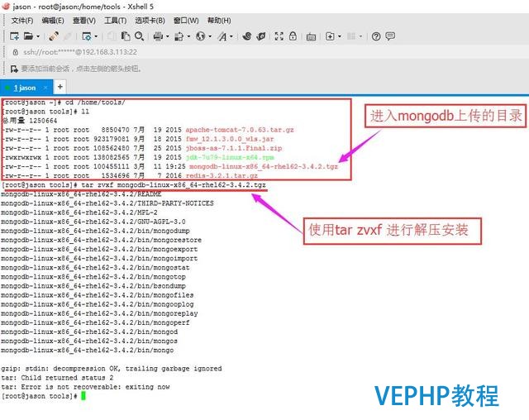Click the feedback speech-bubble icon
This screenshot has width=529, height=420.
click(390, 36)
